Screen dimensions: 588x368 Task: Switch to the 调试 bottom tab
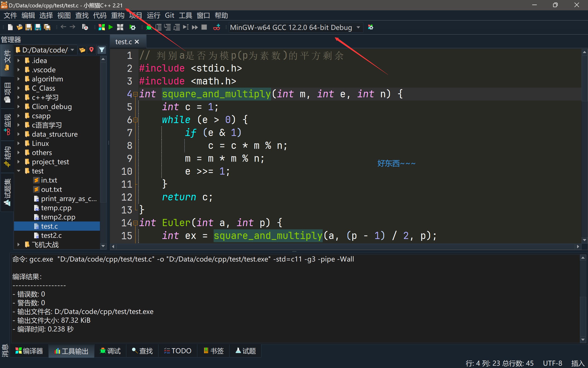110,351
